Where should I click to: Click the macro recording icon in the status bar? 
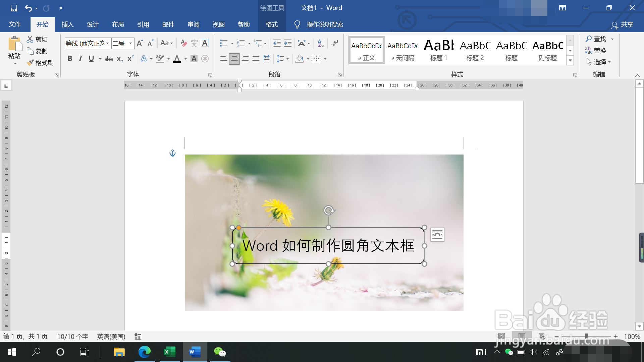[x=138, y=337]
